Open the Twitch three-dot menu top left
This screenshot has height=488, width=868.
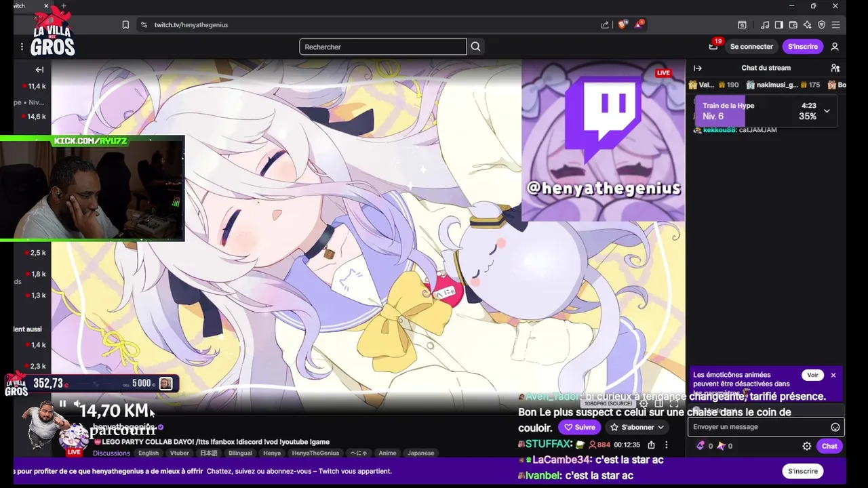tap(22, 47)
